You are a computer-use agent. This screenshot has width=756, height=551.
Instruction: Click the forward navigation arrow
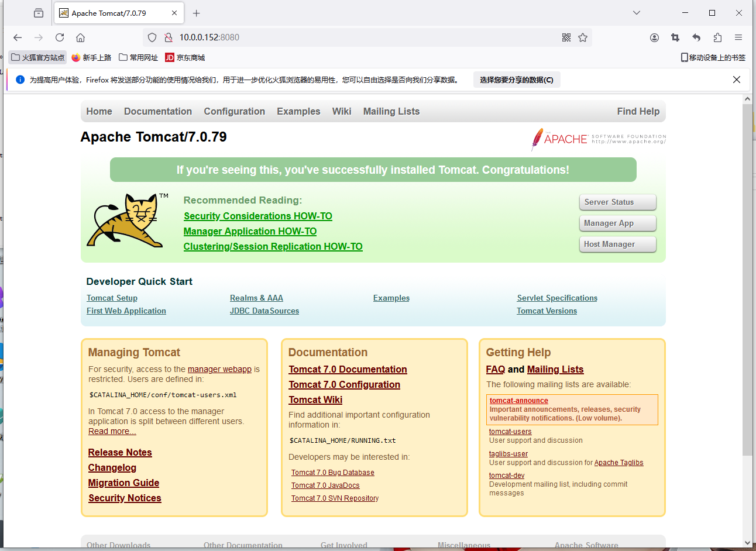[39, 37]
